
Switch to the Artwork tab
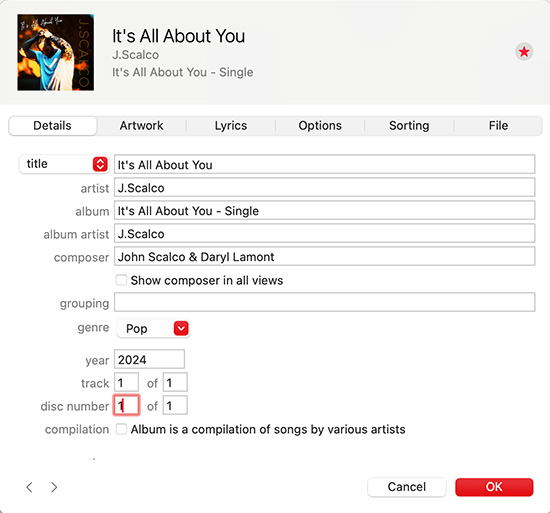(x=141, y=126)
